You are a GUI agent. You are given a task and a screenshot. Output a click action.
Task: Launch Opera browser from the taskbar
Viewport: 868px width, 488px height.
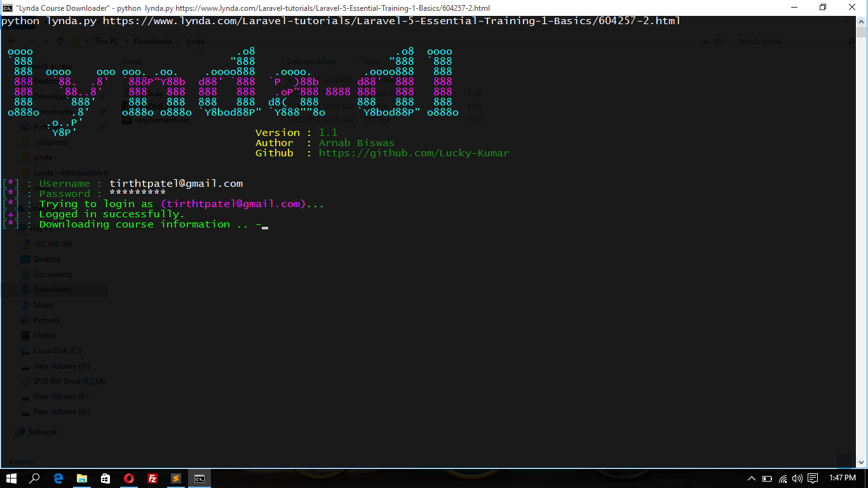point(128,478)
